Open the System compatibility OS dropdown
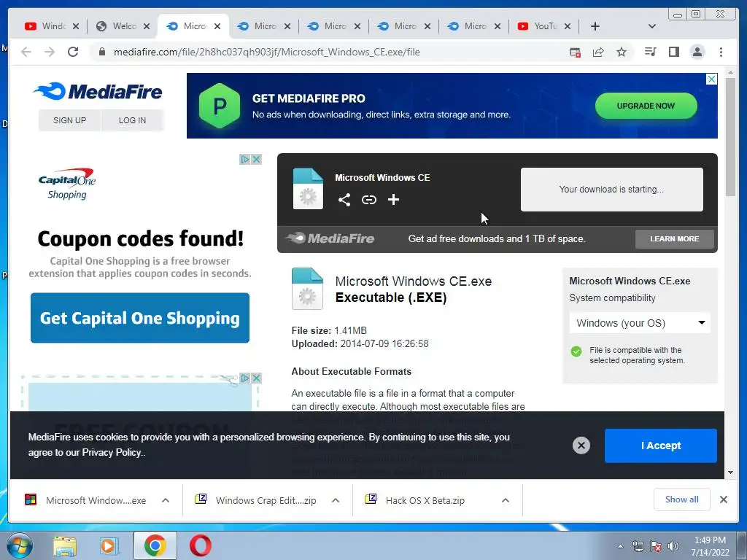747x560 pixels. point(640,323)
